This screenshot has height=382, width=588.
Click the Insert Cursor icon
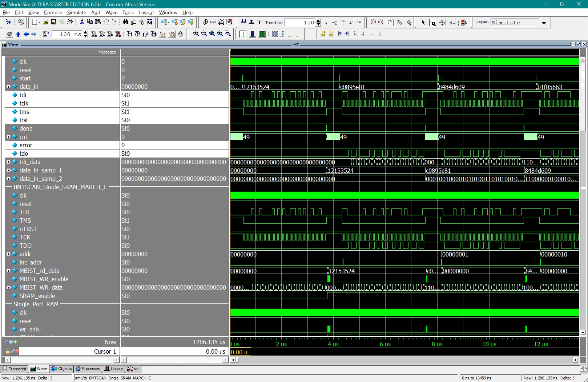pyautogui.click(x=323, y=34)
